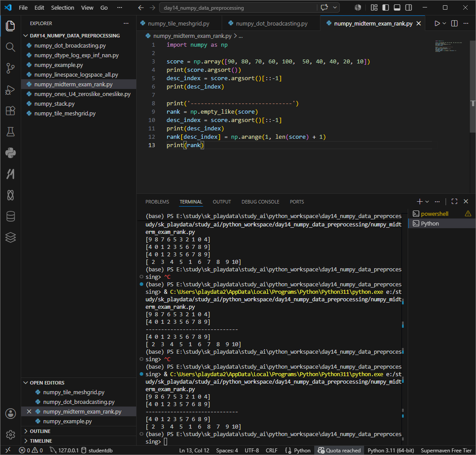This screenshot has width=476, height=455.
Task: Switch to the numpy_tile_meshgrid.py editor tab
Action: [x=179, y=23]
